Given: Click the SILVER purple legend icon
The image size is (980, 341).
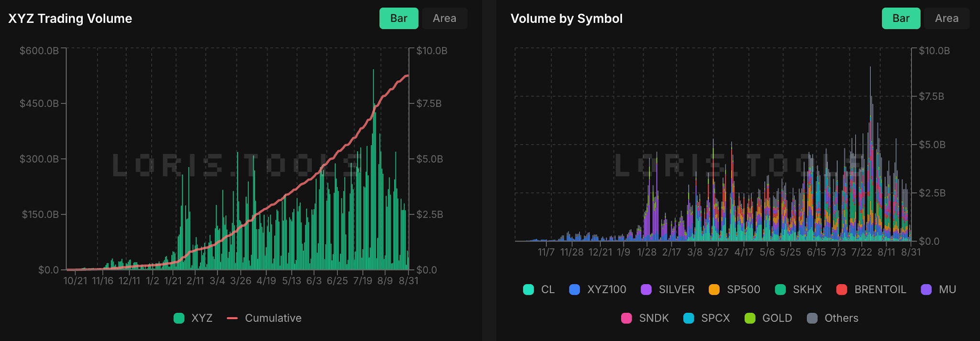Looking at the screenshot, I should click(x=646, y=289).
